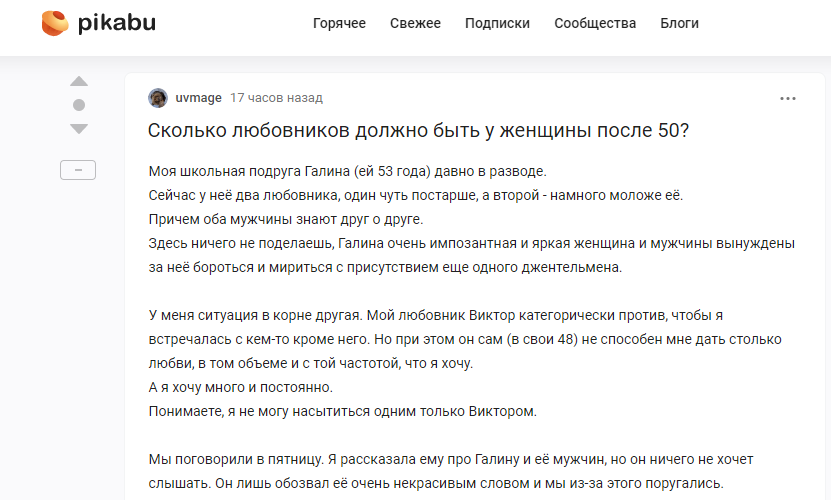
Task: Open the post title about женщины после 50
Action: [418, 130]
